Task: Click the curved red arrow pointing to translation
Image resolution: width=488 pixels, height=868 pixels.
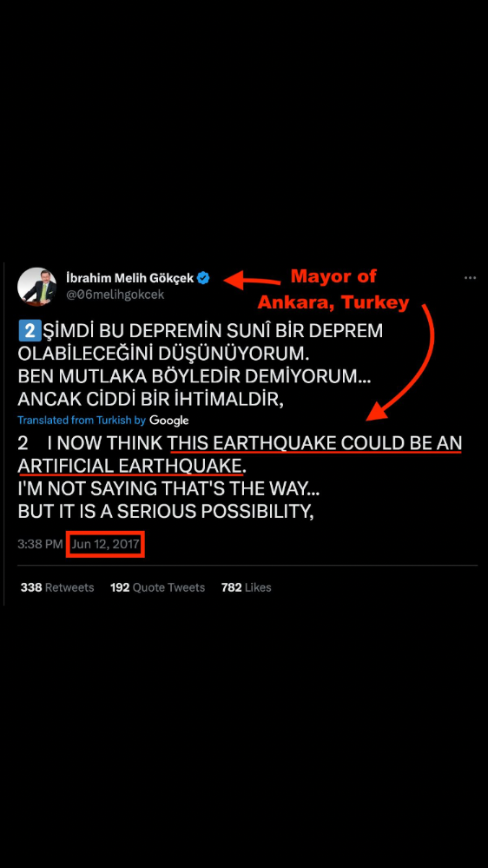Action: point(402,361)
